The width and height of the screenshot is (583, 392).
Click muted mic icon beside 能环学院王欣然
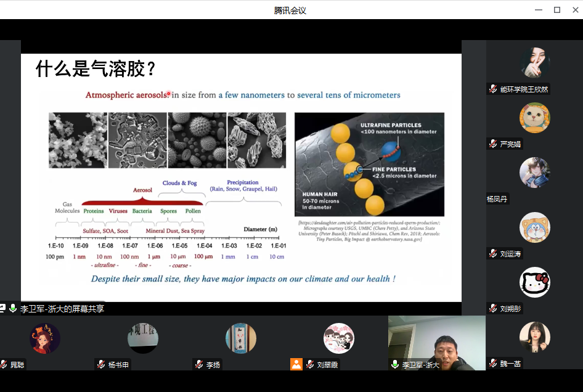493,89
